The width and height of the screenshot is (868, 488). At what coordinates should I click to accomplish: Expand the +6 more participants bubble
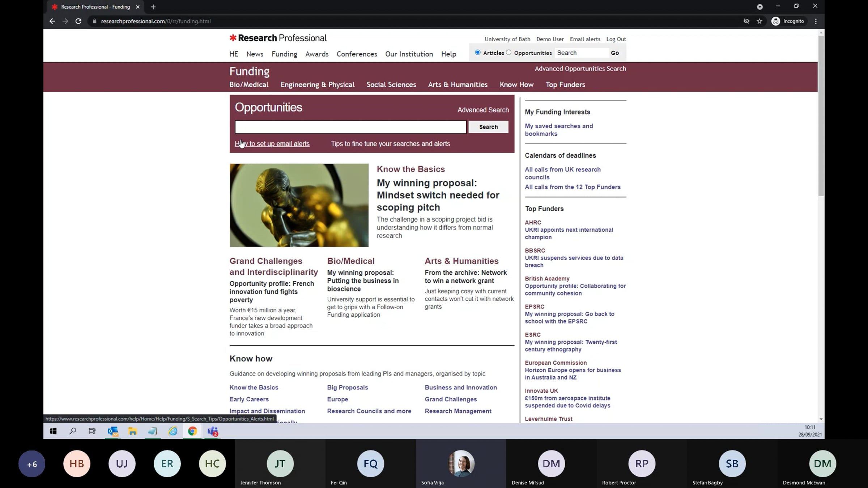(x=32, y=464)
